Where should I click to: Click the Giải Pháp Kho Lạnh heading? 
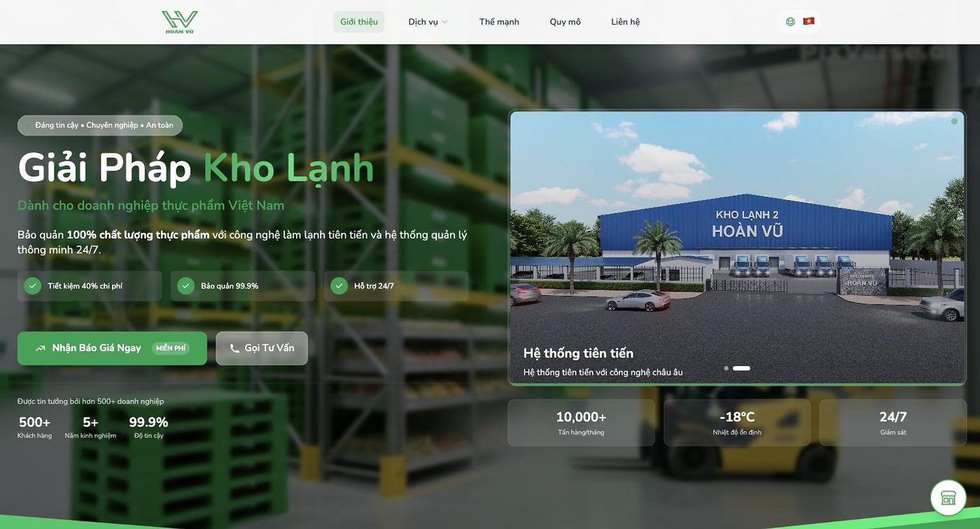[x=196, y=168]
